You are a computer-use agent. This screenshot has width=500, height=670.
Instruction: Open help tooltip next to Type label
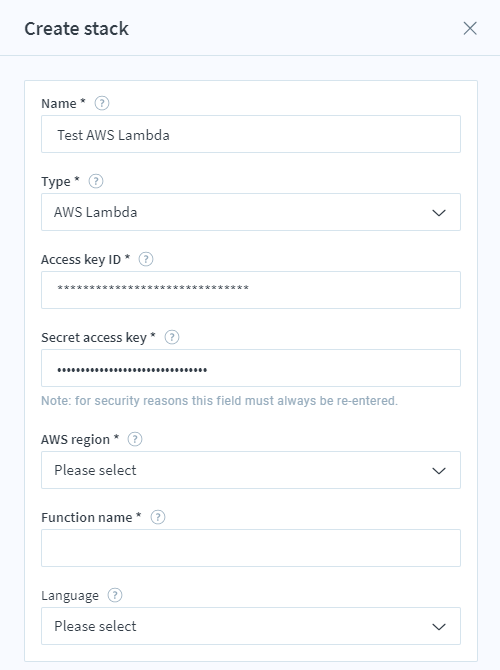click(96, 181)
